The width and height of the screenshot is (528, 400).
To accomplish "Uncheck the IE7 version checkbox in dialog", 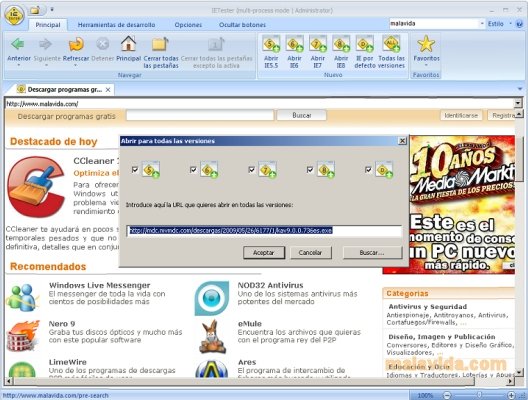I will (252, 169).
